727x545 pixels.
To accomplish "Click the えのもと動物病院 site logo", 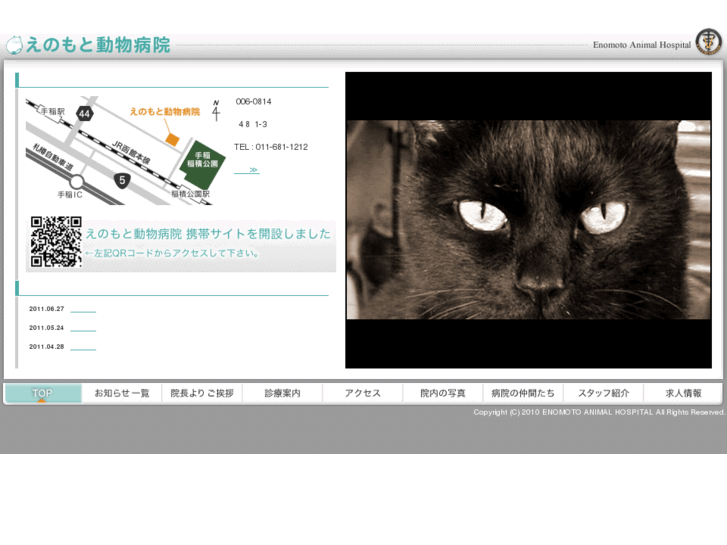I will (88, 45).
